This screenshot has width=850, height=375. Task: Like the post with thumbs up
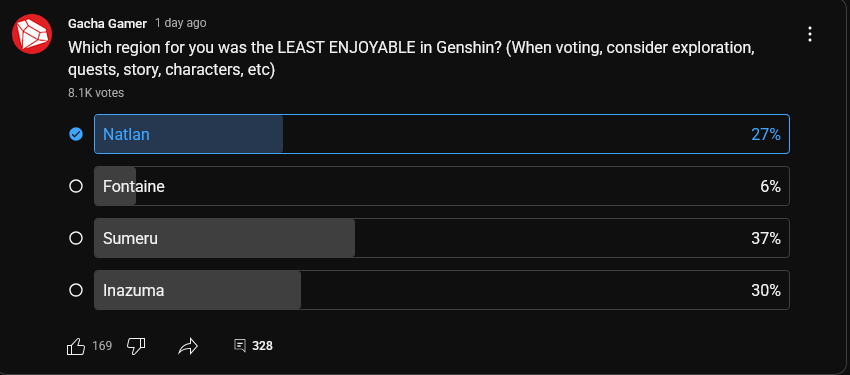(76, 346)
